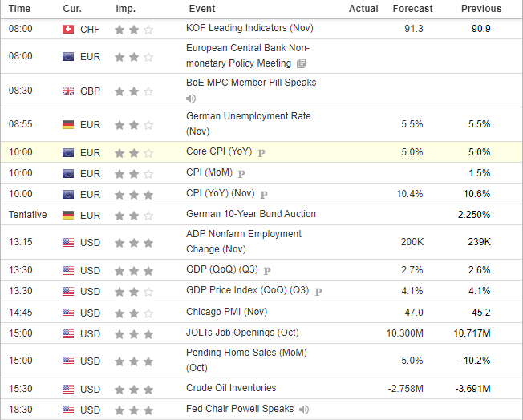Click the preliminary P icon beside GDP Price Index

318,292
